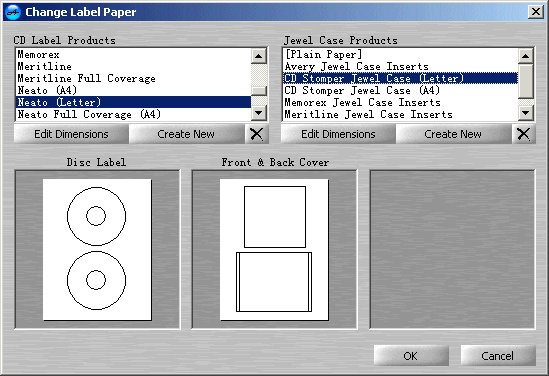
Task: Choose Avery Jewel Case Inserts
Action: click(x=400, y=67)
